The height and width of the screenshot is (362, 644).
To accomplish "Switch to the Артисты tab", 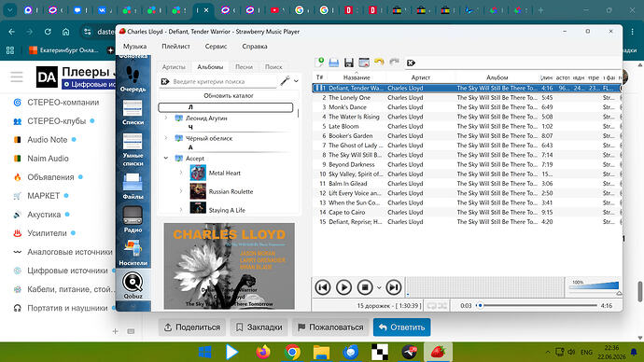I will pyautogui.click(x=174, y=66).
